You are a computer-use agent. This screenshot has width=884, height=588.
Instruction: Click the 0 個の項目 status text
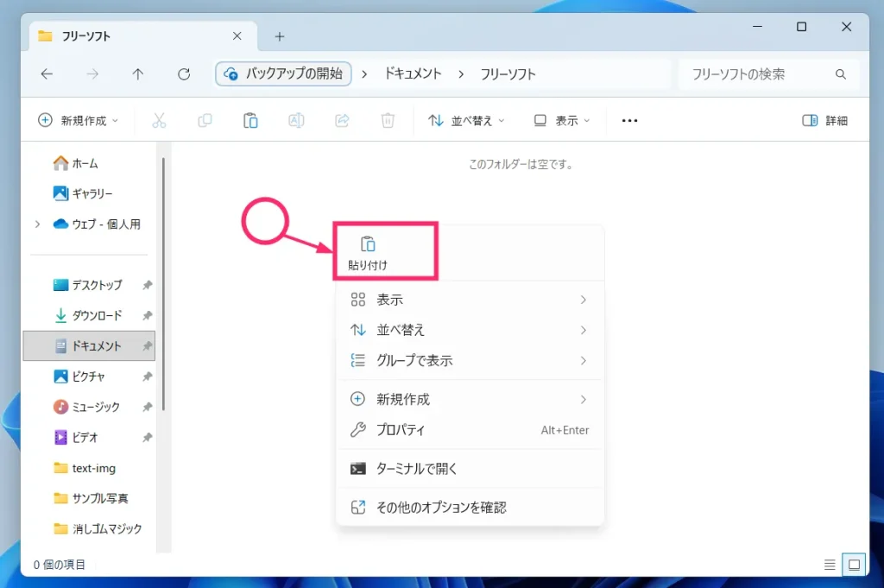[60, 565]
